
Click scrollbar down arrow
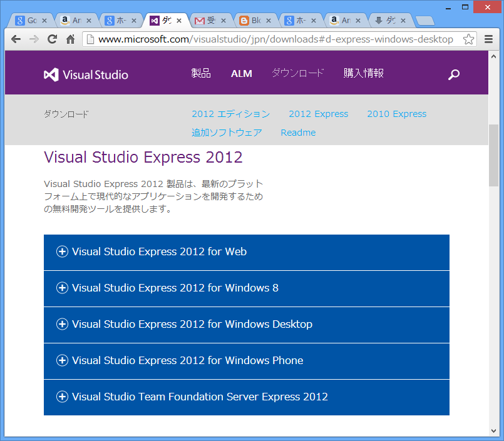(493, 431)
